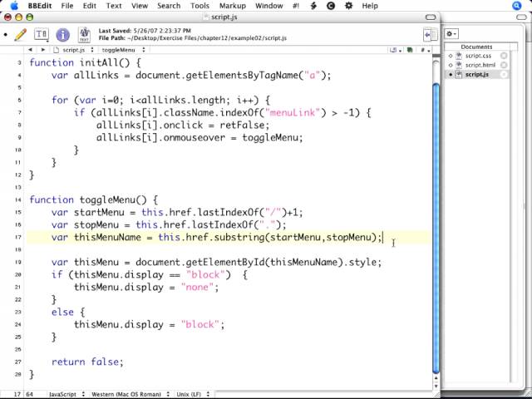
Task: Click the document text file icon in toolbar
Action: point(84,35)
